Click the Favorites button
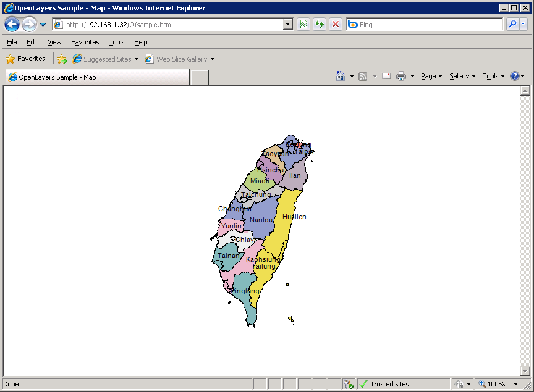This screenshot has width=534, height=392. 26,59
